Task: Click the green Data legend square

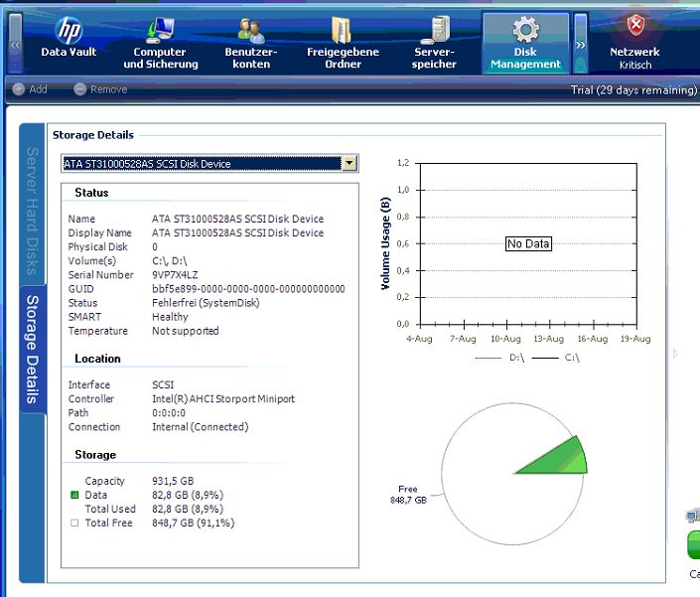Action: 74,495
